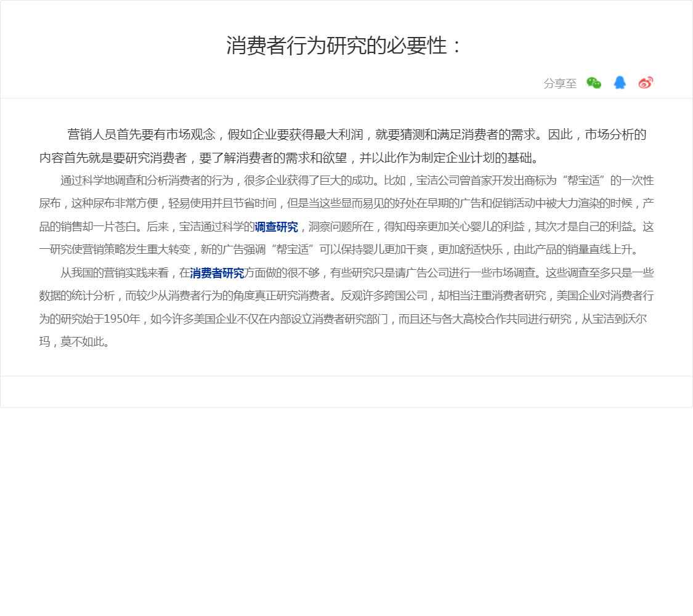693x616 pixels.
Task: Click the article title 消费者行为研究的必要性
Action: 343,46
